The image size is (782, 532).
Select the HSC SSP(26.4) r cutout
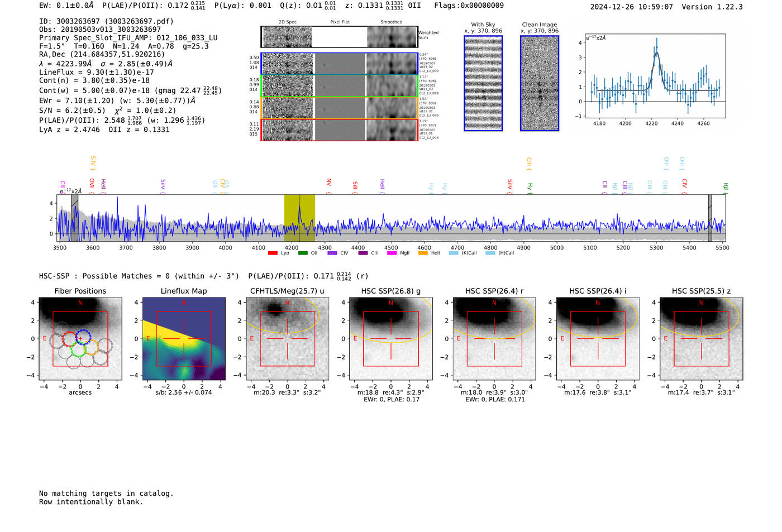(x=494, y=339)
